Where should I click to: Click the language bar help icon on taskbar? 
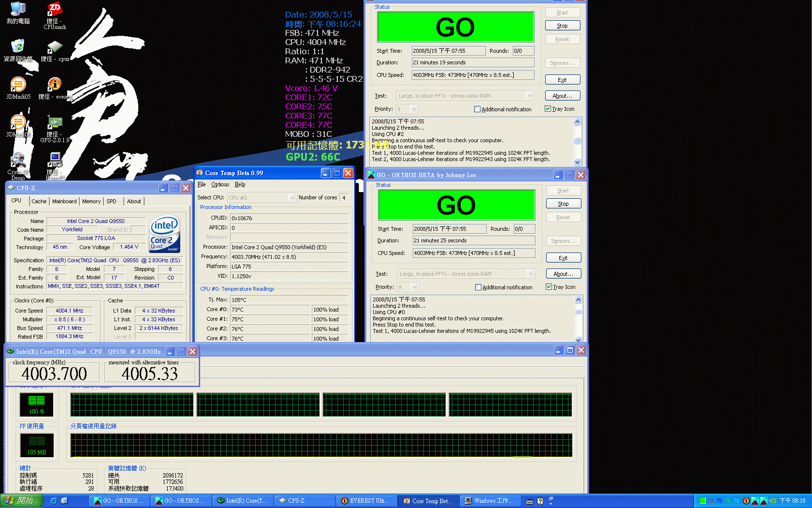coord(540,501)
